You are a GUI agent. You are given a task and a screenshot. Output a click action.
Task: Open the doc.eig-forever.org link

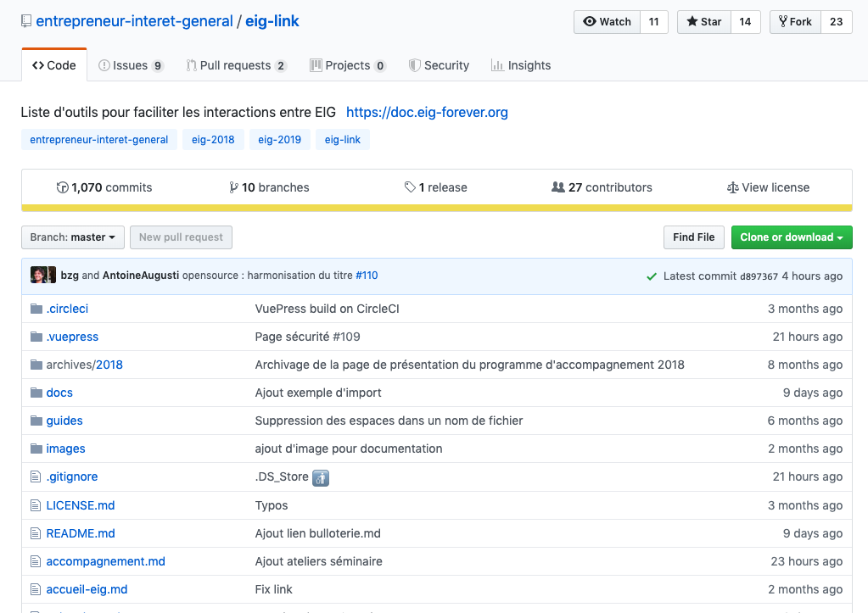click(427, 112)
